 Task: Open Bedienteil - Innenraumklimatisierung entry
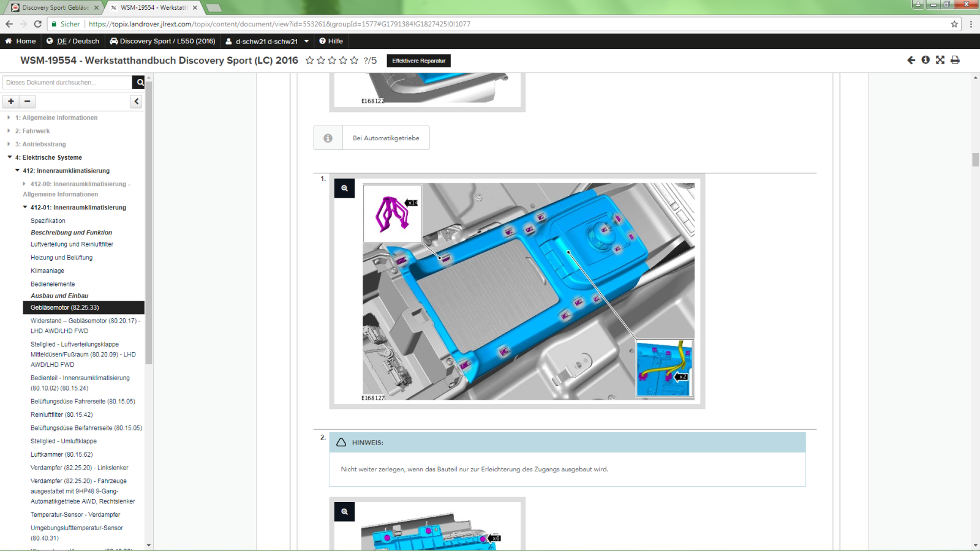(x=80, y=383)
